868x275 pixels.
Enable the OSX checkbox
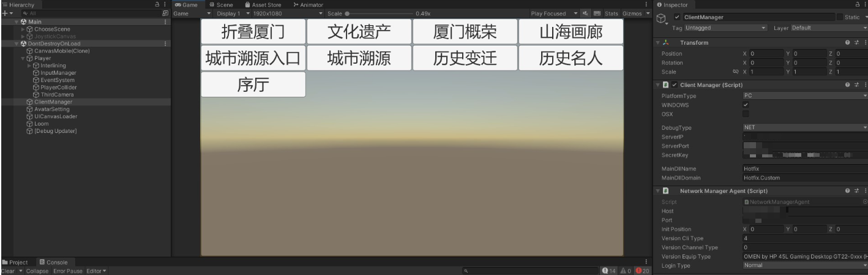click(x=745, y=114)
